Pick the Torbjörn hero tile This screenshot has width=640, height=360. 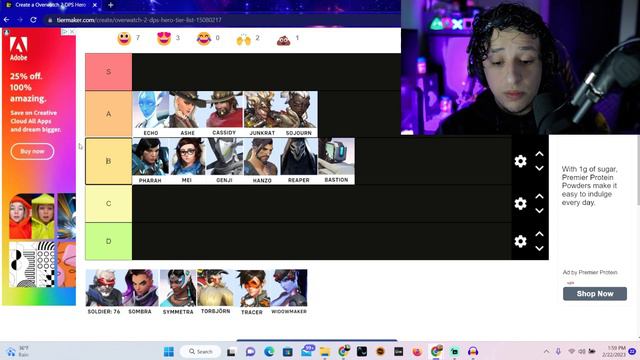[x=216, y=292]
